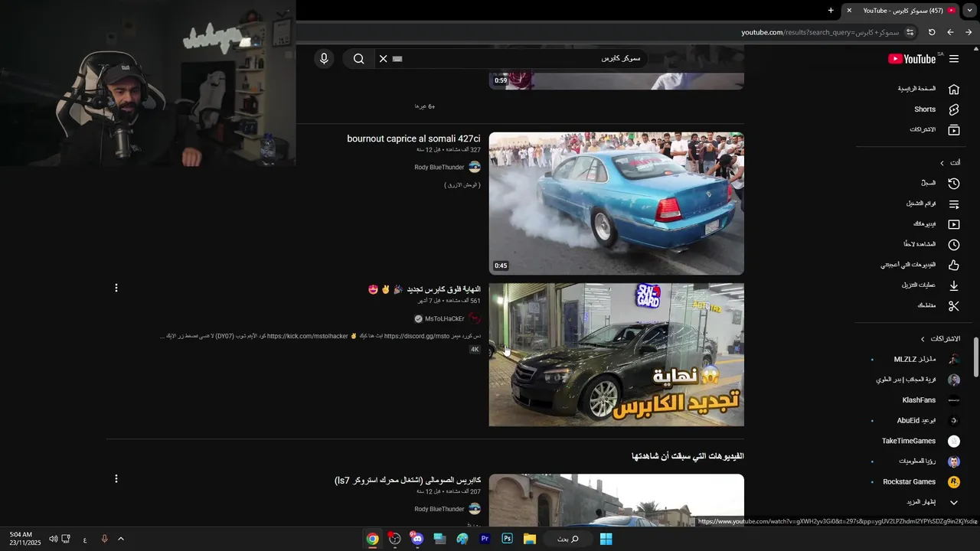980x551 pixels.
Task: Open Your Clips scissors icon
Action: tap(953, 306)
